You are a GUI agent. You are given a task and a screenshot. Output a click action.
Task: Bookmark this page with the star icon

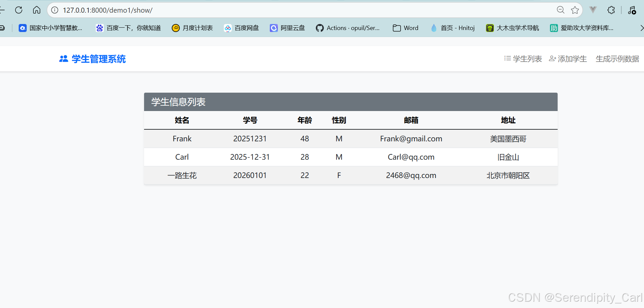(575, 10)
